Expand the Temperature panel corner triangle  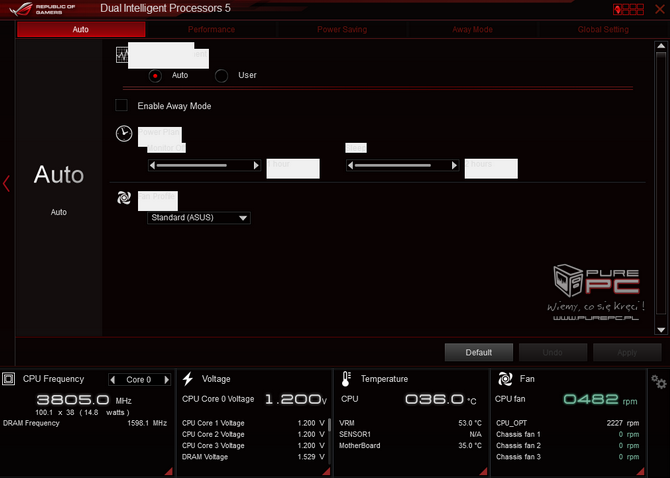click(484, 471)
